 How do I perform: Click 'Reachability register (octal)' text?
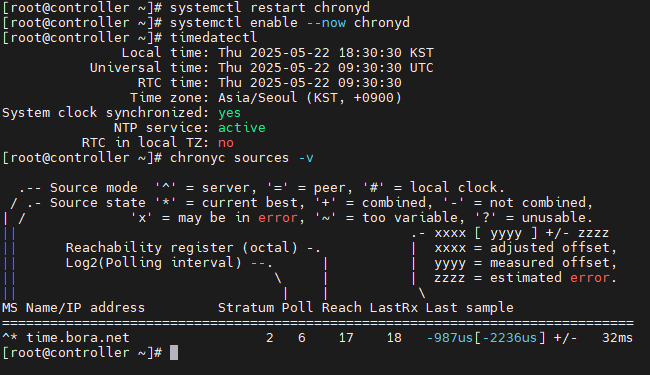182,248
